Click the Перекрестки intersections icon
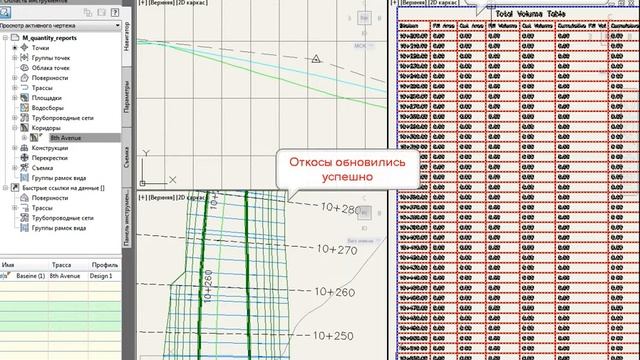Image resolution: width=640 pixels, height=360 pixels. pyautogui.click(x=24, y=158)
